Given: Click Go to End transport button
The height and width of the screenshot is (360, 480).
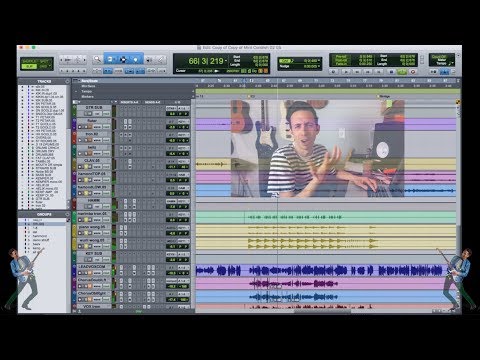Looking at the screenshot, I should [x=379, y=72].
